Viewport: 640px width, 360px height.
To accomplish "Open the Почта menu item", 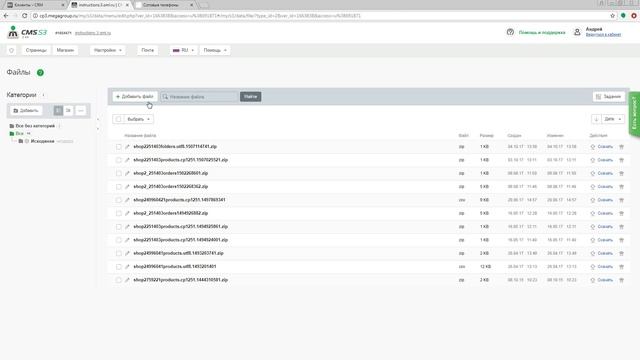I will click(x=148, y=50).
